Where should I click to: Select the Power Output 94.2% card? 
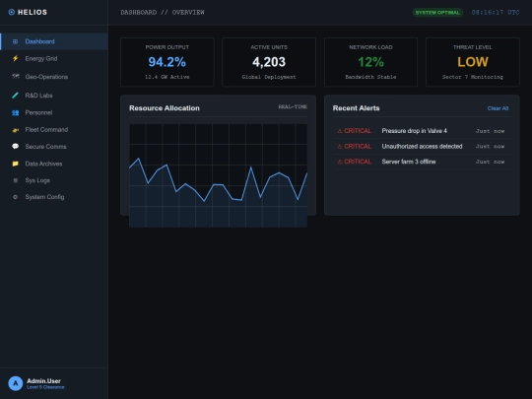point(167,62)
